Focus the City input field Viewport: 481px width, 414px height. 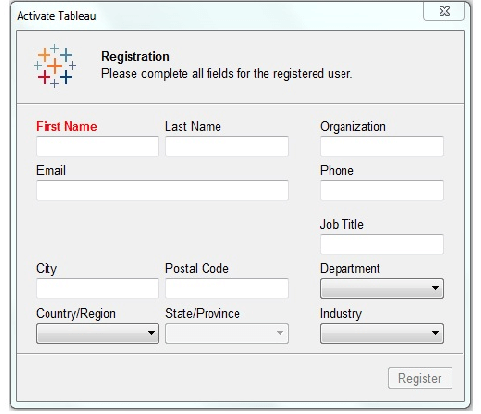pos(97,288)
